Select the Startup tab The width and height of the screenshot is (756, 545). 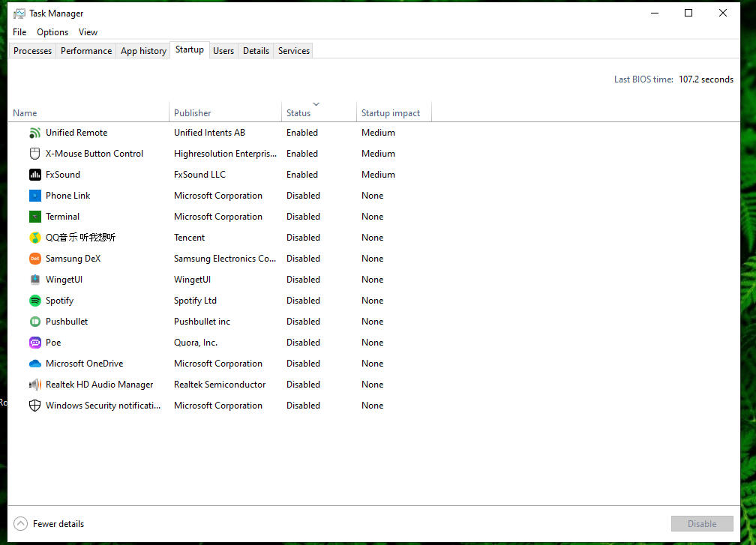(x=190, y=49)
